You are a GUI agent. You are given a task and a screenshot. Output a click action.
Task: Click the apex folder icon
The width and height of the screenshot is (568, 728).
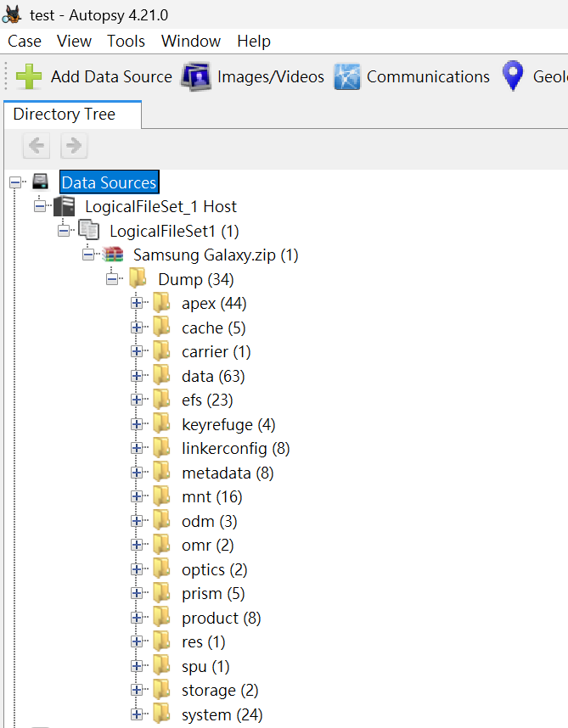click(x=161, y=303)
